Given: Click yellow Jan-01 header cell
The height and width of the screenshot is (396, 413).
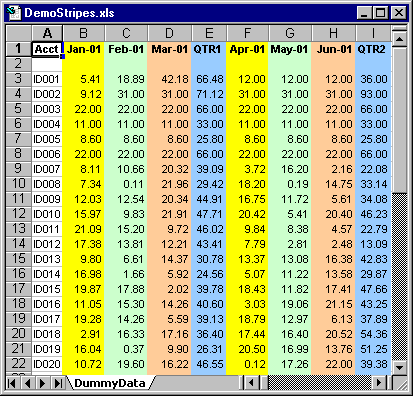Looking at the screenshot, I should [x=83, y=49].
